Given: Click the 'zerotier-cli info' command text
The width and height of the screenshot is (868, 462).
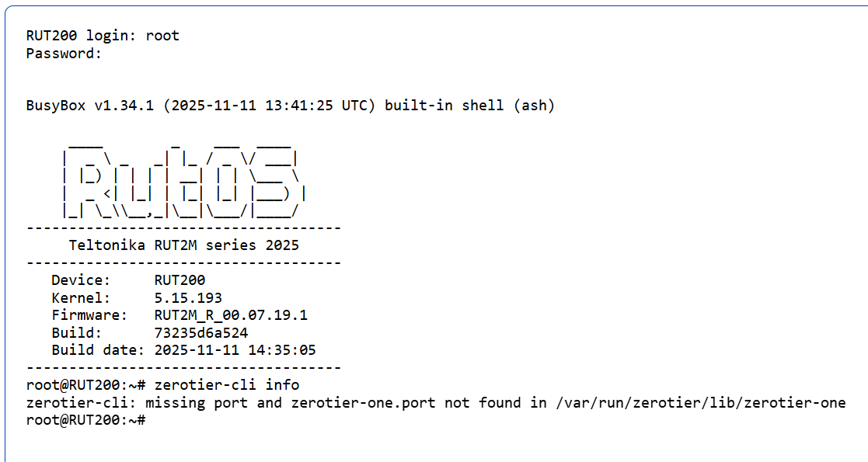Looking at the screenshot, I should [227, 385].
